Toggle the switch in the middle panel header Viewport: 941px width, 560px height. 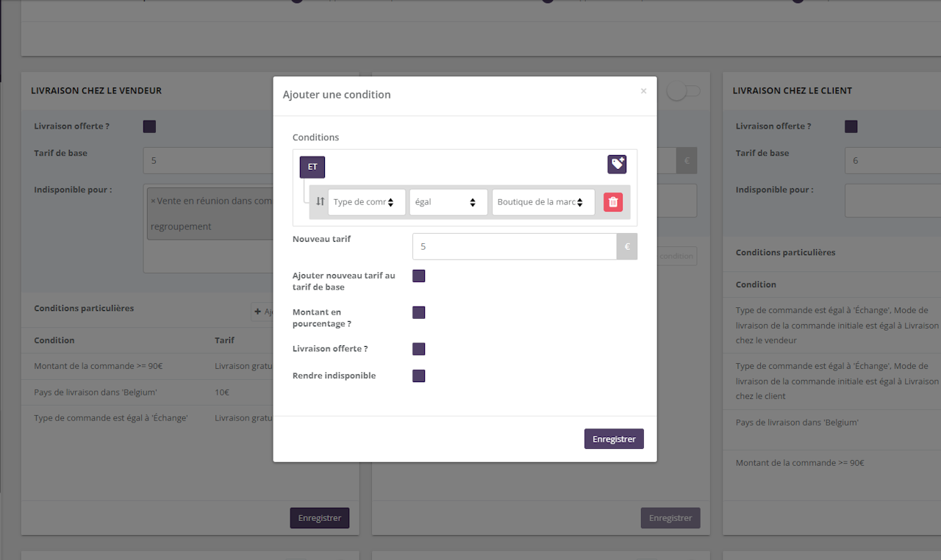[x=683, y=91]
